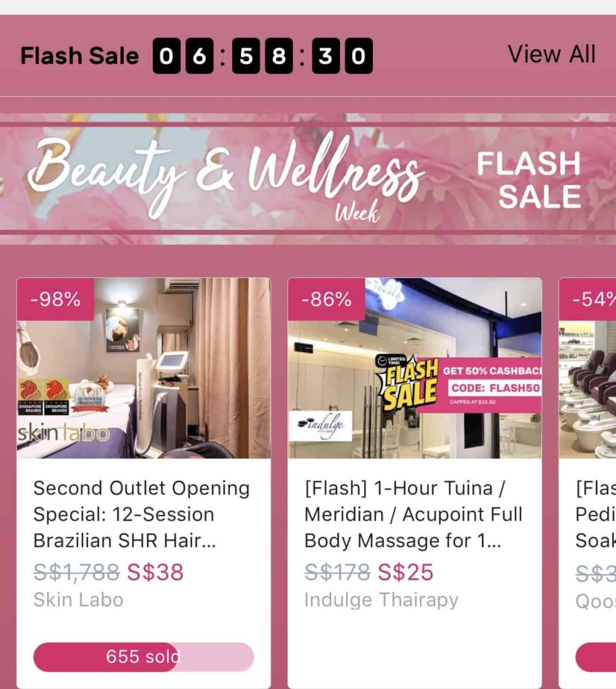This screenshot has width=616, height=689.
Task: Tap the Beauty & Wellness Week banner
Action: coord(308,179)
